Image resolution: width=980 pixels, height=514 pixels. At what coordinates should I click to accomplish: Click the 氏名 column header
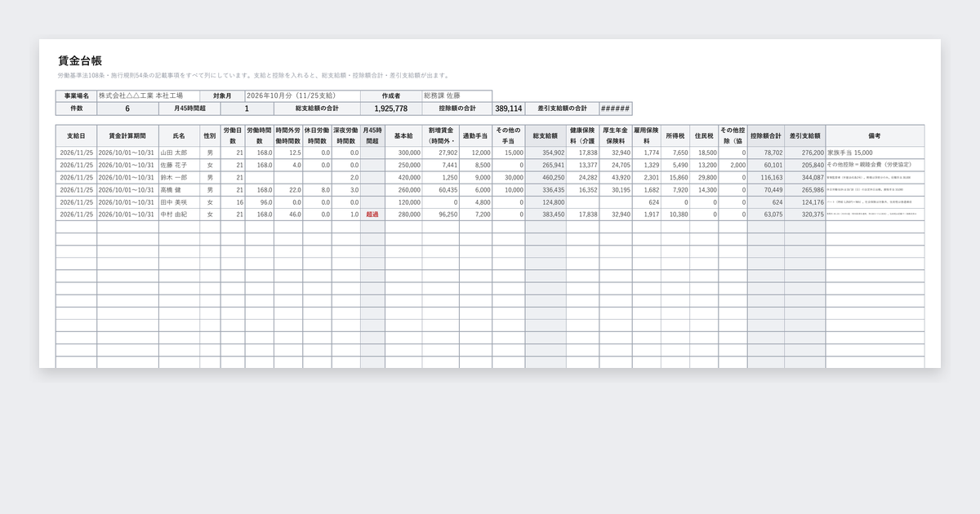[179, 135]
